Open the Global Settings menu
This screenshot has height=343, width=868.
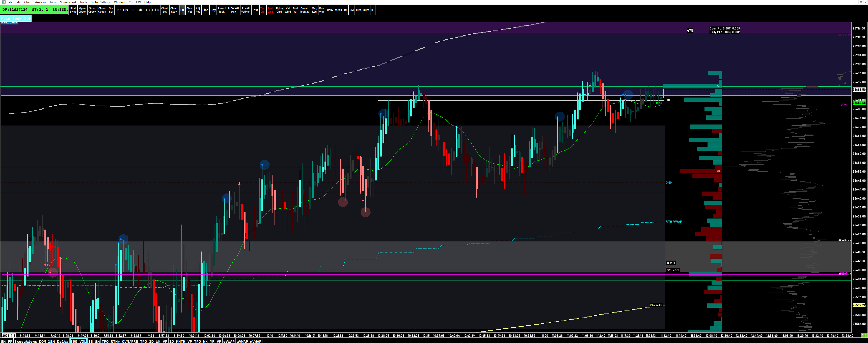point(100,2)
